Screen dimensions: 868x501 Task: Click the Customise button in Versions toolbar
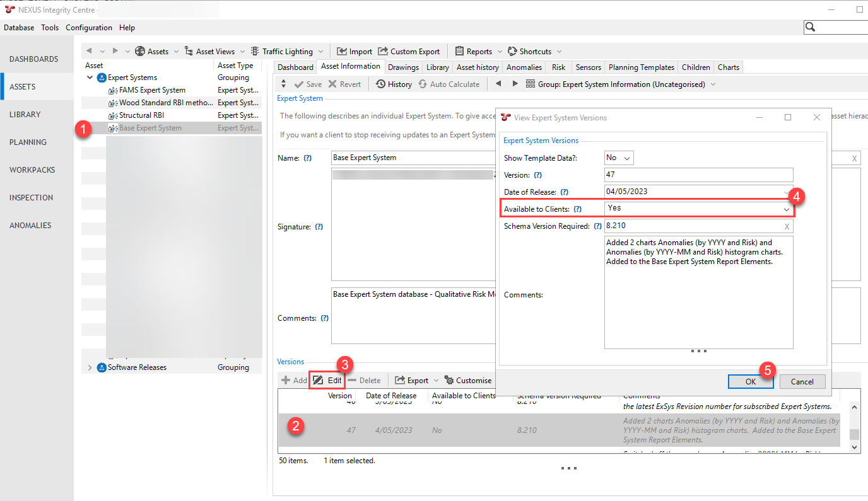(468, 381)
